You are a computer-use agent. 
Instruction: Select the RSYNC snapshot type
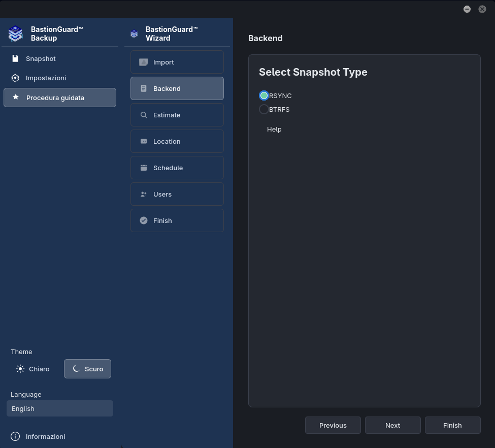pos(263,95)
